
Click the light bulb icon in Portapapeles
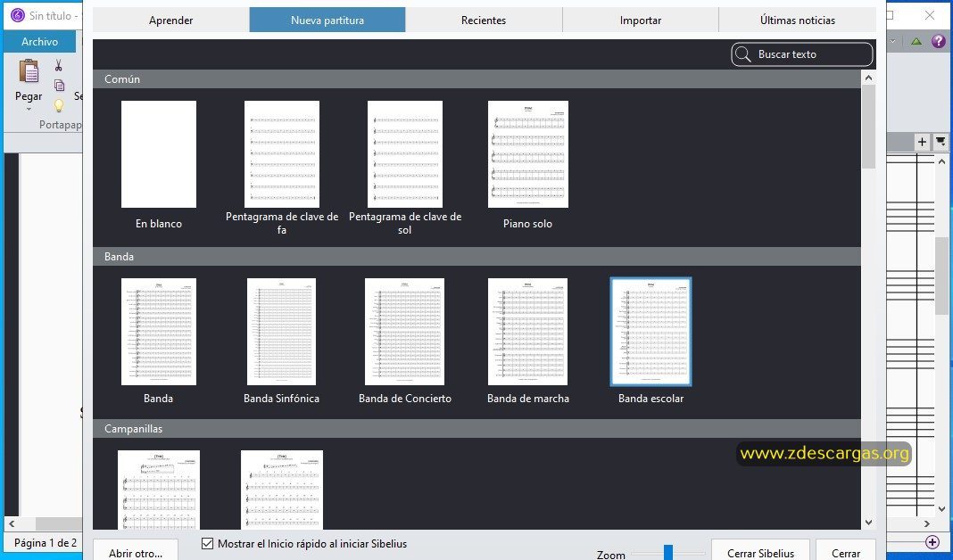(x=58, y=105)
